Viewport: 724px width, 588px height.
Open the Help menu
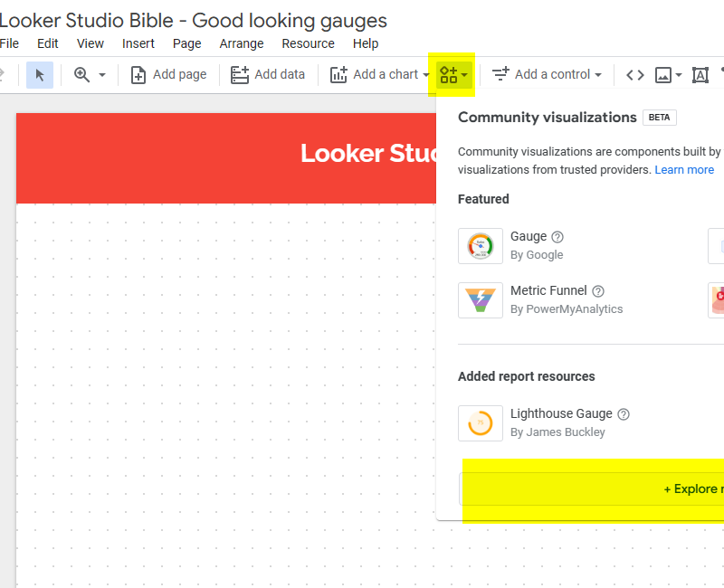point(366,43)
